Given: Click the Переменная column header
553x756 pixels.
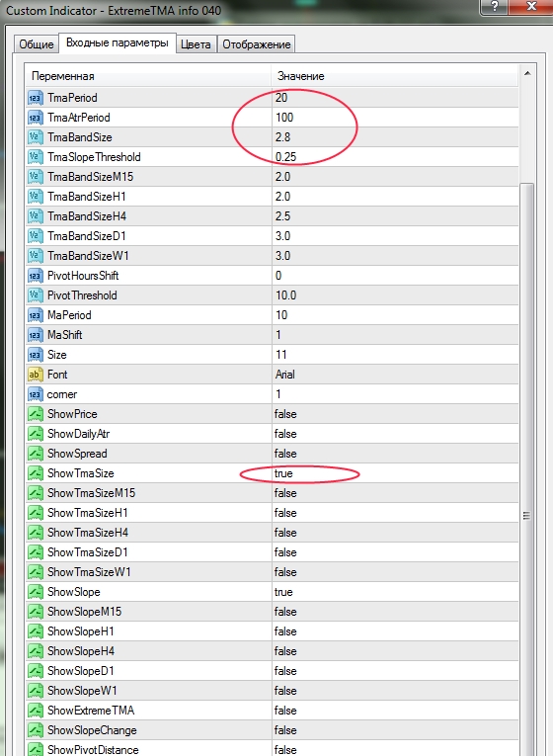Looking at the screenshot, I should coord(149,76).
